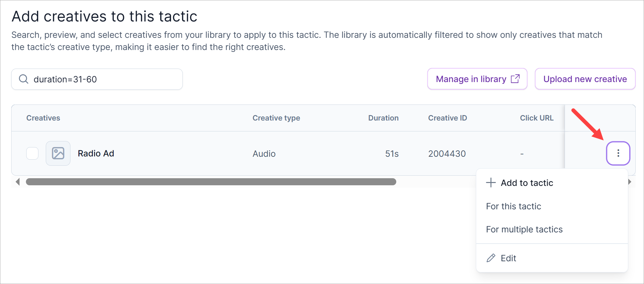Click the Creative type column header
644x284 pixels.
276,118
